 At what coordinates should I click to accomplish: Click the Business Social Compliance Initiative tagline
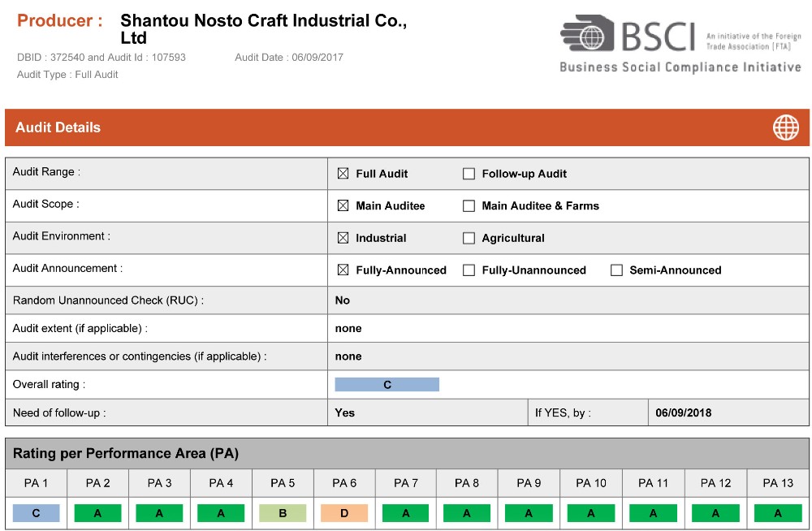[680, 67]
